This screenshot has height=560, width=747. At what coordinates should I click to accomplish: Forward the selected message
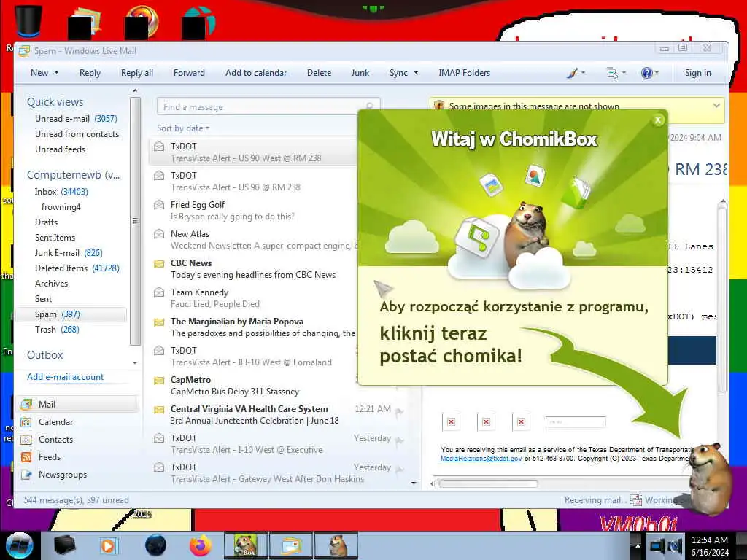pyautogui.click(x=189, y=73)
